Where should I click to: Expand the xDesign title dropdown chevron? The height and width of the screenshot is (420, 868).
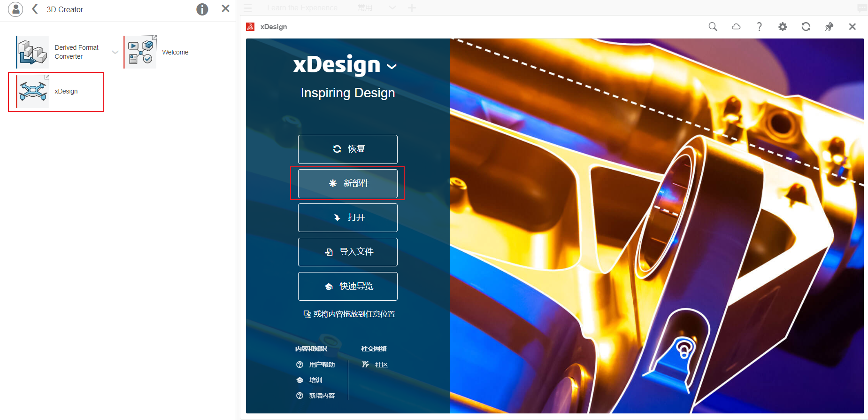[392, 67]
